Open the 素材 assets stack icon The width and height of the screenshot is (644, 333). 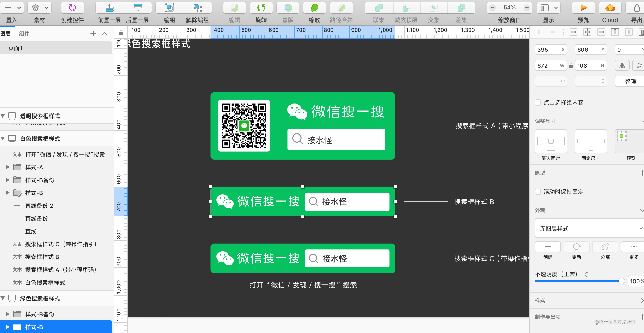pos(36,8)
